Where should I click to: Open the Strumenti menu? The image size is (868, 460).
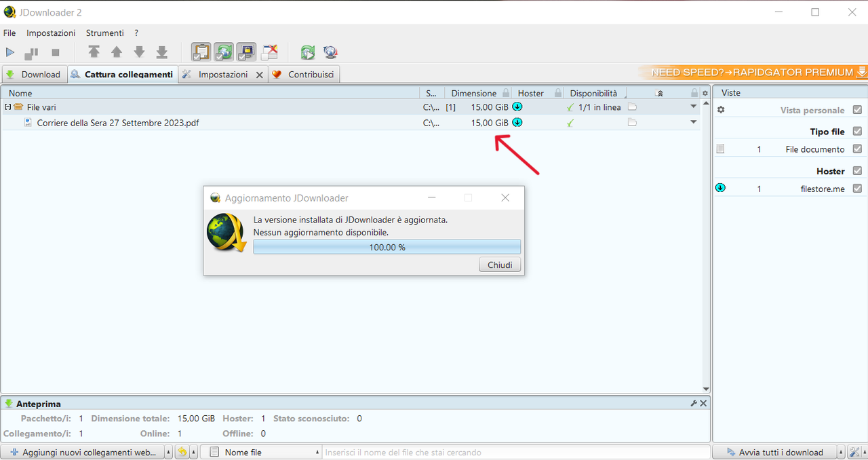point(105,33)
